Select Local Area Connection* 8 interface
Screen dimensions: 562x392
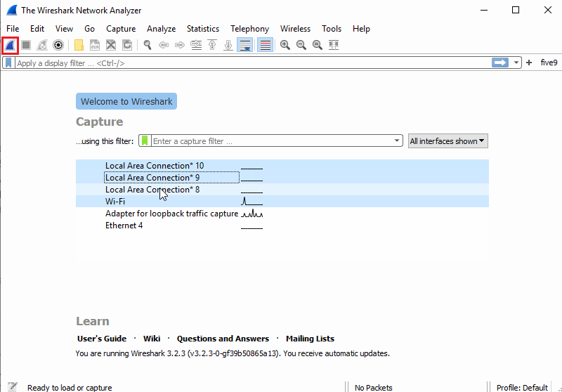point(282,190)
